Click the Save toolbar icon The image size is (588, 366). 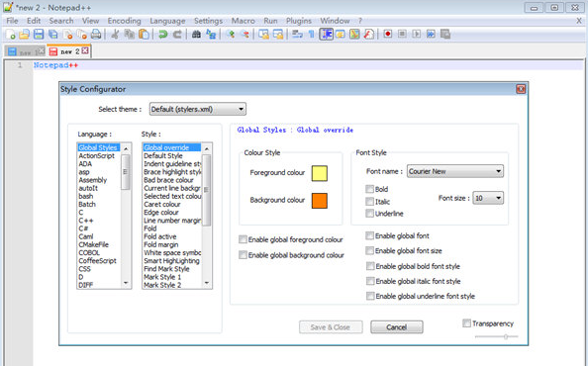(39, 35)
